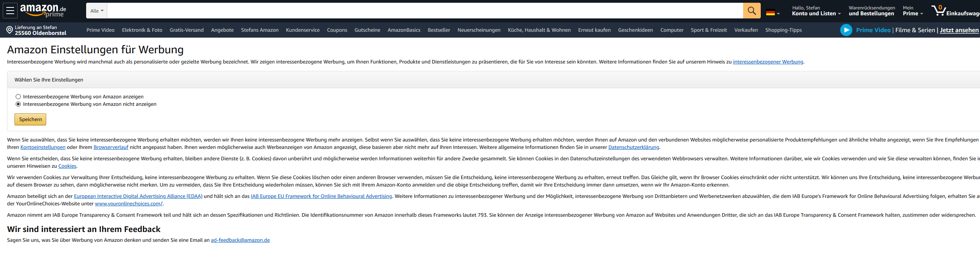Click heading Amazon Einstellungen für Werbung
This screenshot has width=980, height=261.
(95, 50)
